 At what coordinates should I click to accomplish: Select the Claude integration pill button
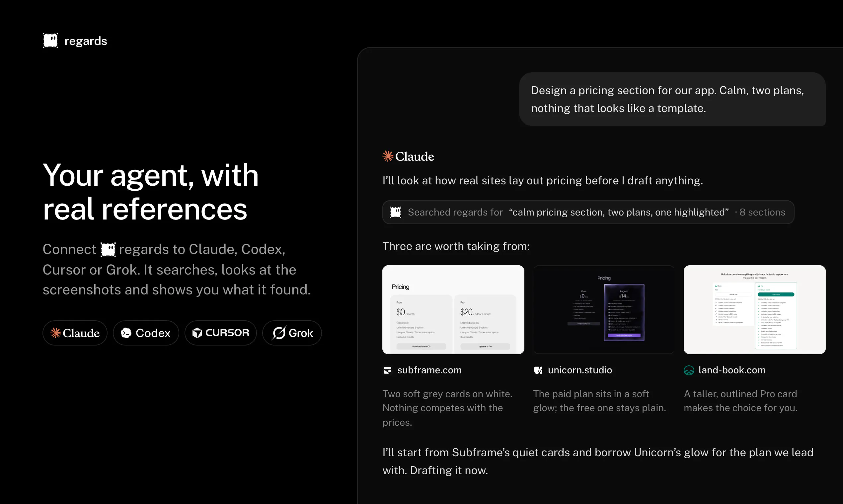(x=75, y=333)
